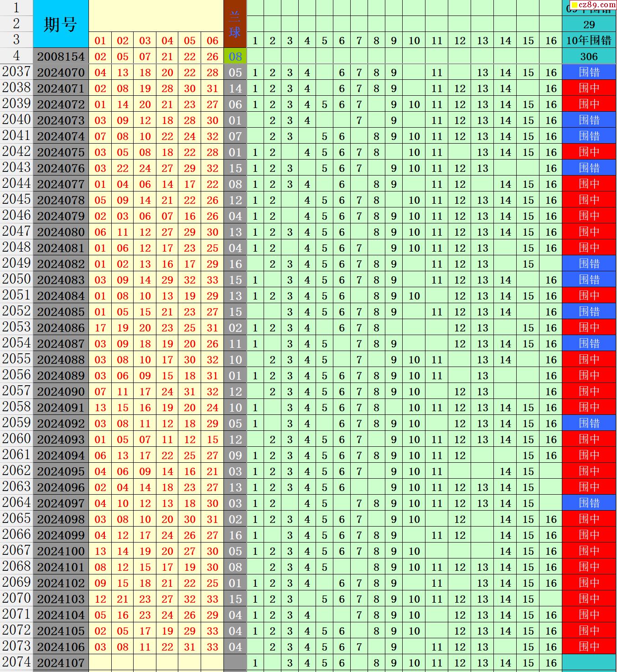Select row header 2037

point(16,72)
